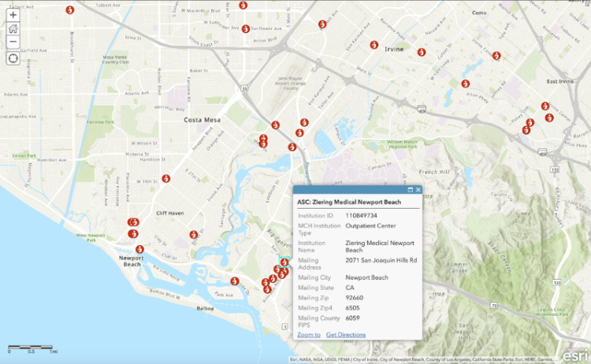Click the Mailing Zip value 92660
591x364 pixels.
coord(355,298)
